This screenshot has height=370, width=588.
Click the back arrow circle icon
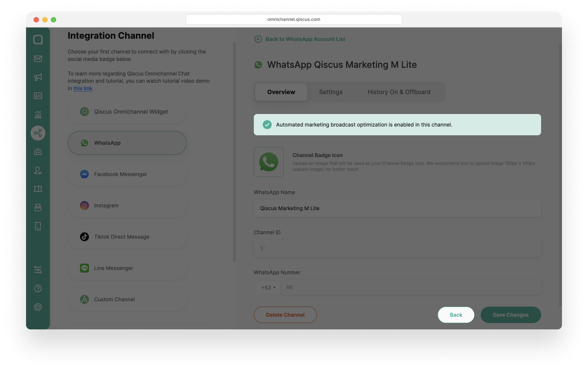[x=258, y=39]
